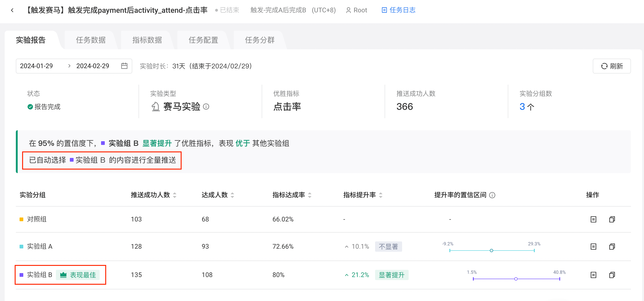Viewport: 644px width, 301px height.
Task: Open the 任务分群 tab
Action: 260,40
